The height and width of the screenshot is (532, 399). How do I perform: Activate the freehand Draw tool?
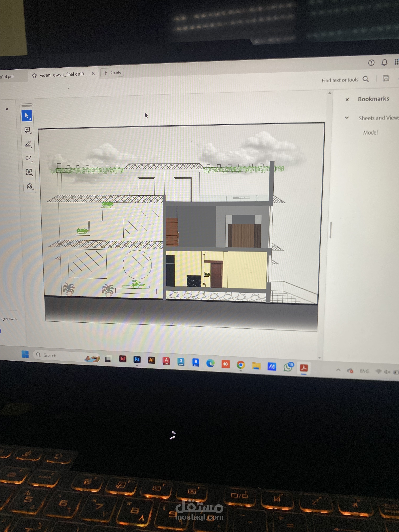[29, 158]
